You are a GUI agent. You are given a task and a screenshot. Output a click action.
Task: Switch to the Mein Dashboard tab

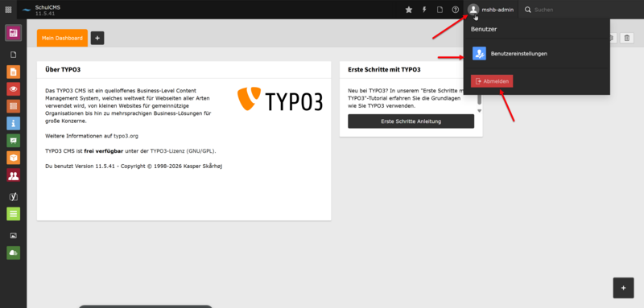(62, 38)
